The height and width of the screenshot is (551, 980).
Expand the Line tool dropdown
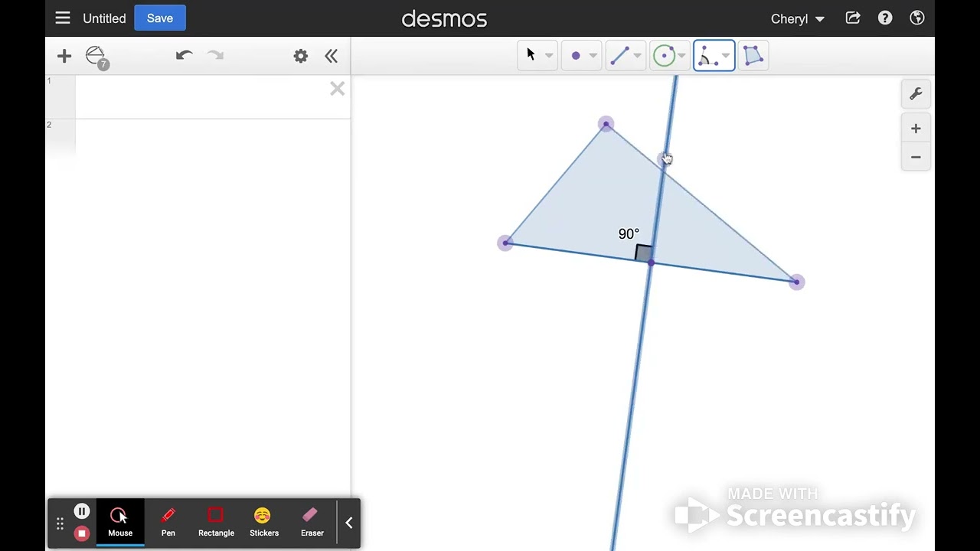point(637,56)
